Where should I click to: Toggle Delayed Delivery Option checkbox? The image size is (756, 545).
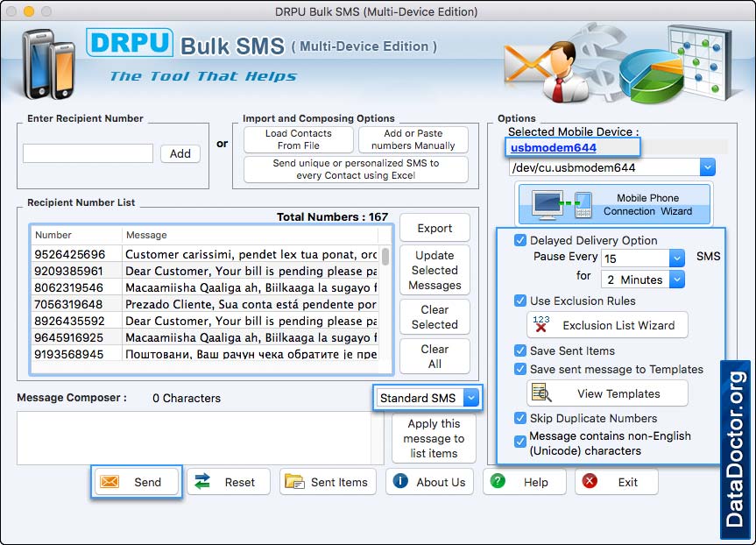tap(520, 240)
